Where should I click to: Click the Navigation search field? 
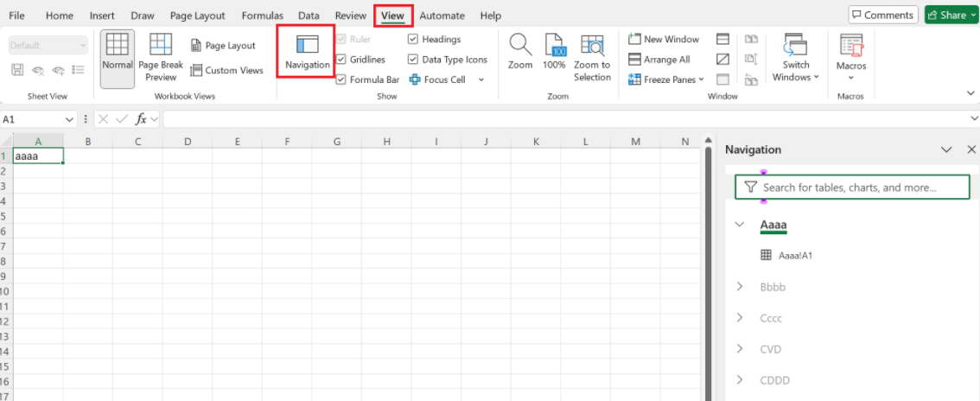click(852, 187)
